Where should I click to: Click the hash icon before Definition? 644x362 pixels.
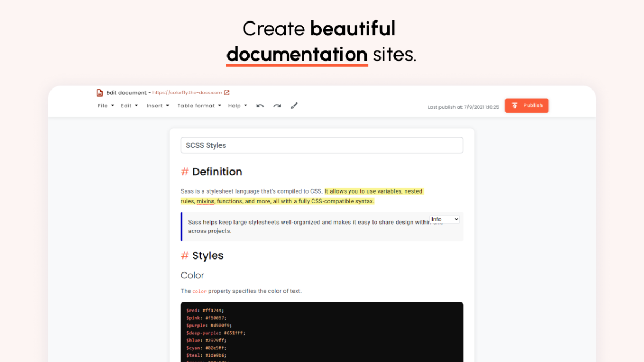[x=185, y=172]
